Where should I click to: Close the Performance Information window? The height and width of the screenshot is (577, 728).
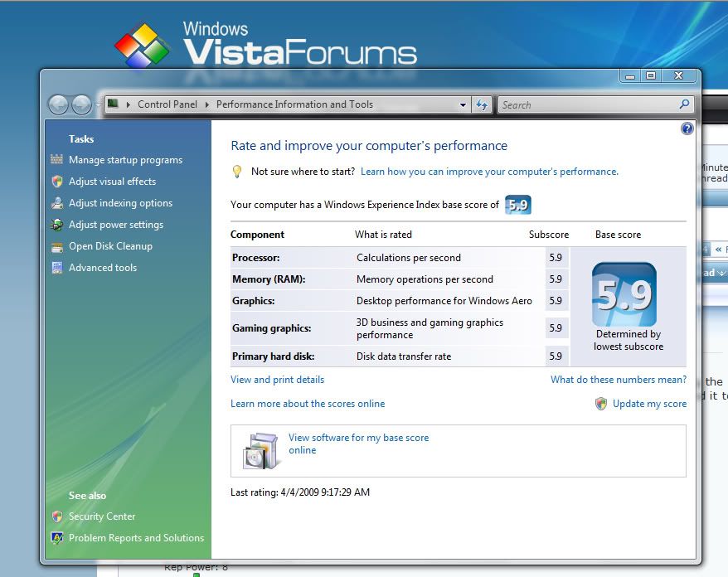679,75
